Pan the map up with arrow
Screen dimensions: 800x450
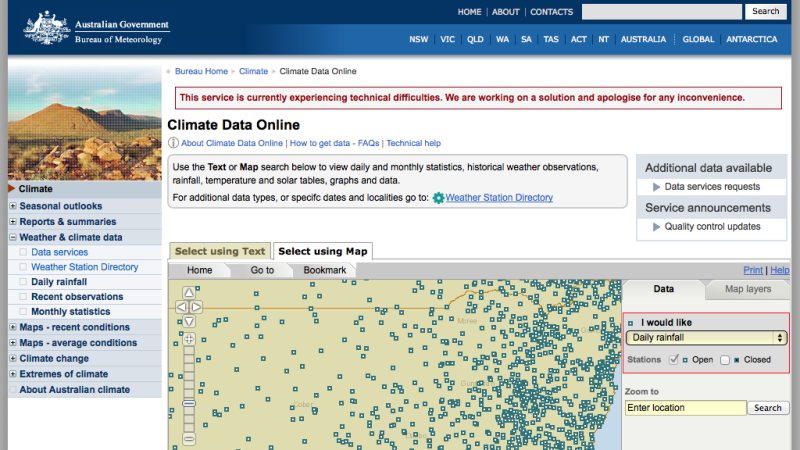(x=189, y=292)
